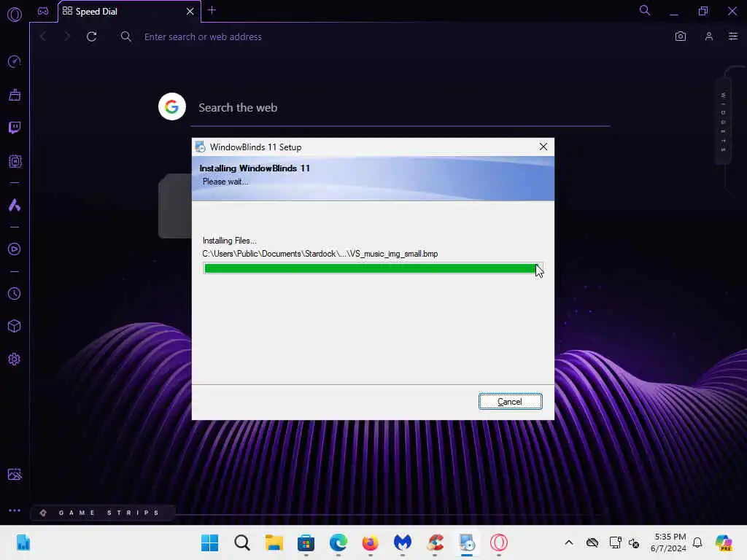Open File Explorer from taskbar
This screenshot has width=747, height=560.
tap(274, 542)
